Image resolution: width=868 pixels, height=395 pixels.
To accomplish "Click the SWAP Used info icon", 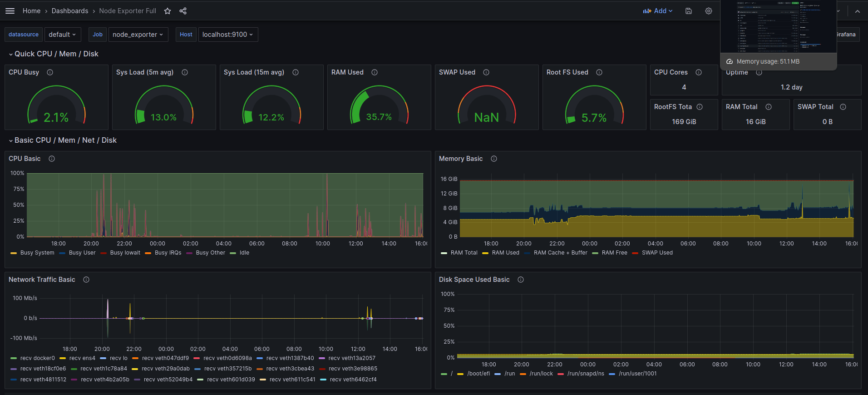I will (x=486, y=72).
